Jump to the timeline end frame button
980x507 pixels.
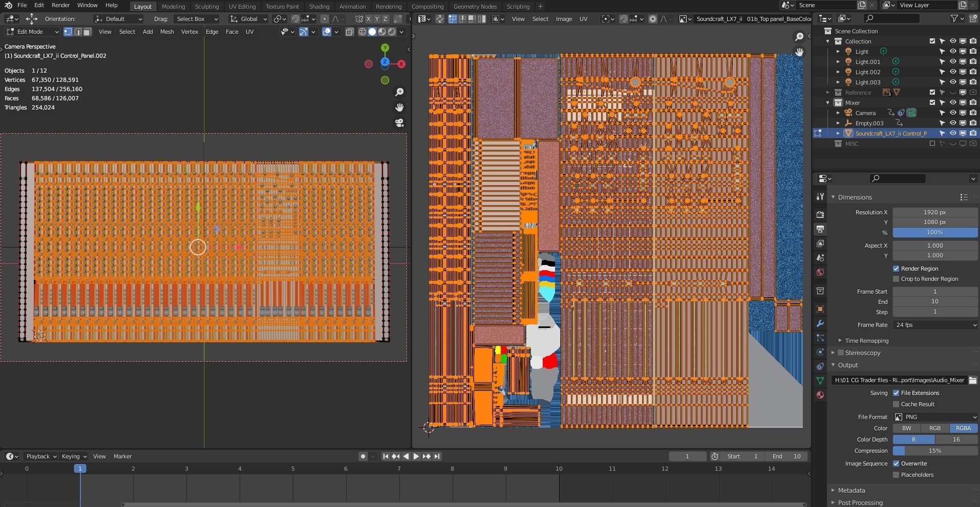437,456
